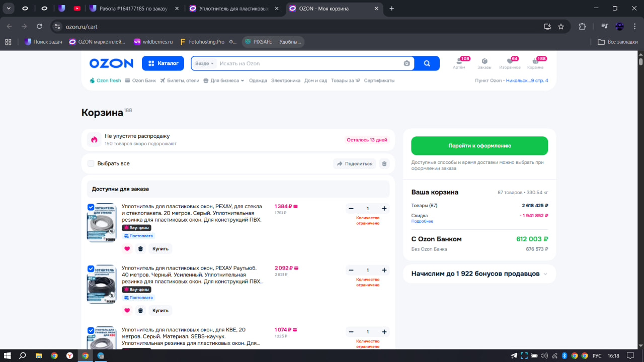The height and width of the screenshot is (362, 644).
Task: Reload the page in browser toolbar
Action: pos(40,27)
